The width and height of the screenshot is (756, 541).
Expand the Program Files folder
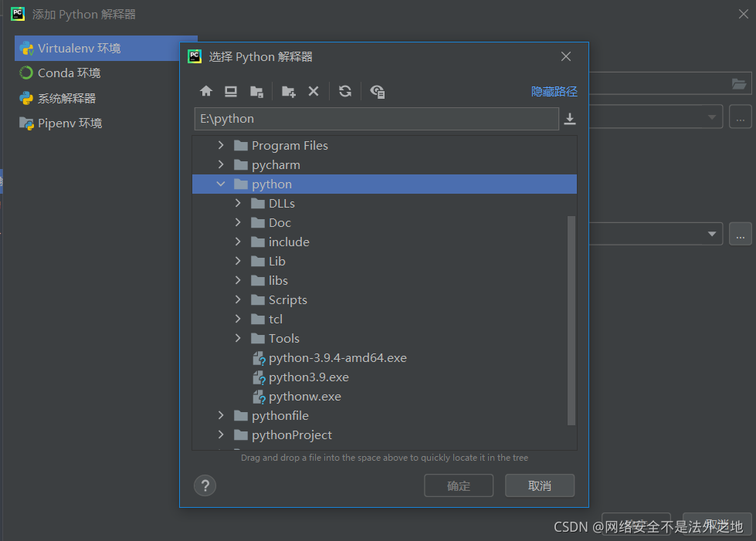[x=221, y=145]
